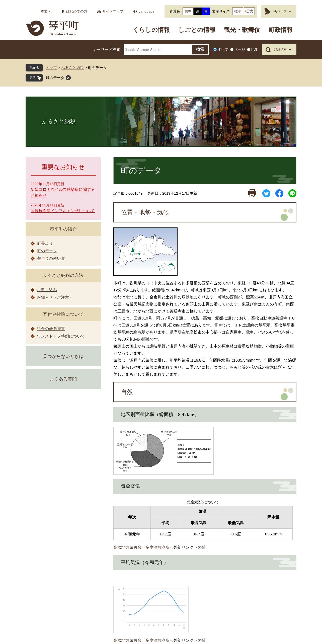The height and width of the screenshot is (644, 322).
Task: Go to トップ in breadcrumb
Action: click(x=51, y=68)
